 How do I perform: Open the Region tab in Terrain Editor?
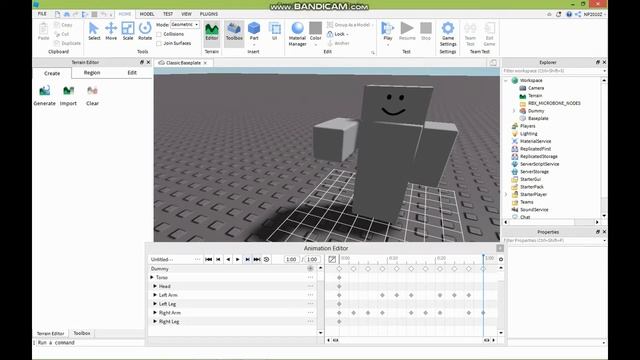[x=92, y=73]
